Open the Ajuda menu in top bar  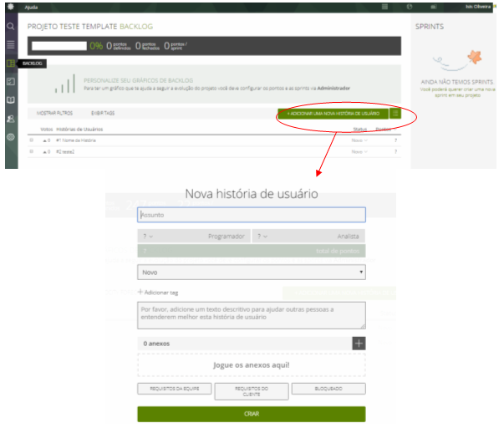pyautogui.click(x=32, y=6)
